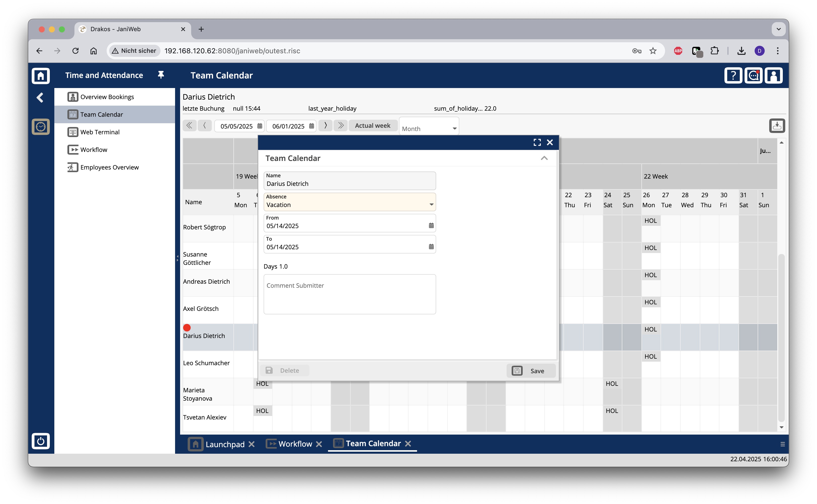
Task: Toggle the pin icon next to Time and Attendance
Action: point(161,75)
